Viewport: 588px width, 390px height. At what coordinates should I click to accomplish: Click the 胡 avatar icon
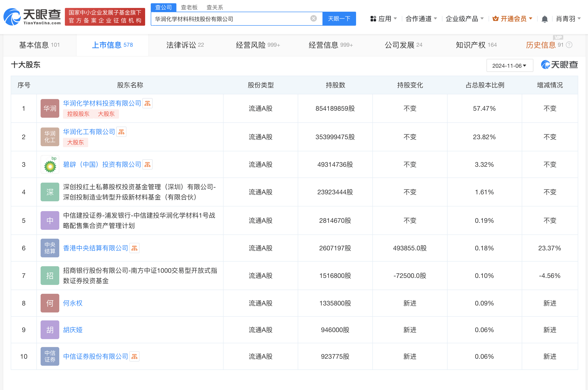point(50,330)
